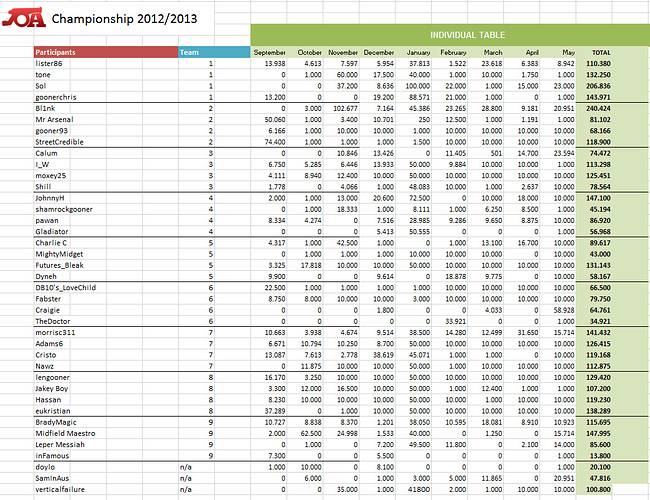Select participant cell moxey25
This screenshot has width=650, height=500.
[x=51, y=175]
